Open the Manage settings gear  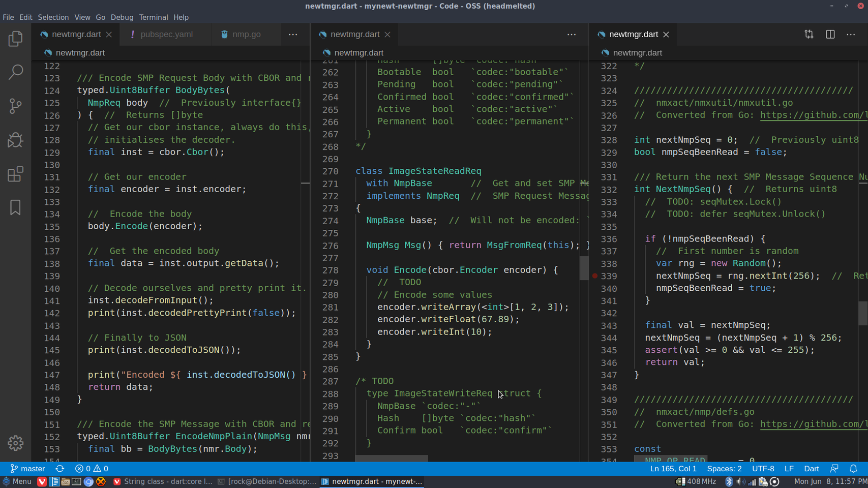(15, 443)
